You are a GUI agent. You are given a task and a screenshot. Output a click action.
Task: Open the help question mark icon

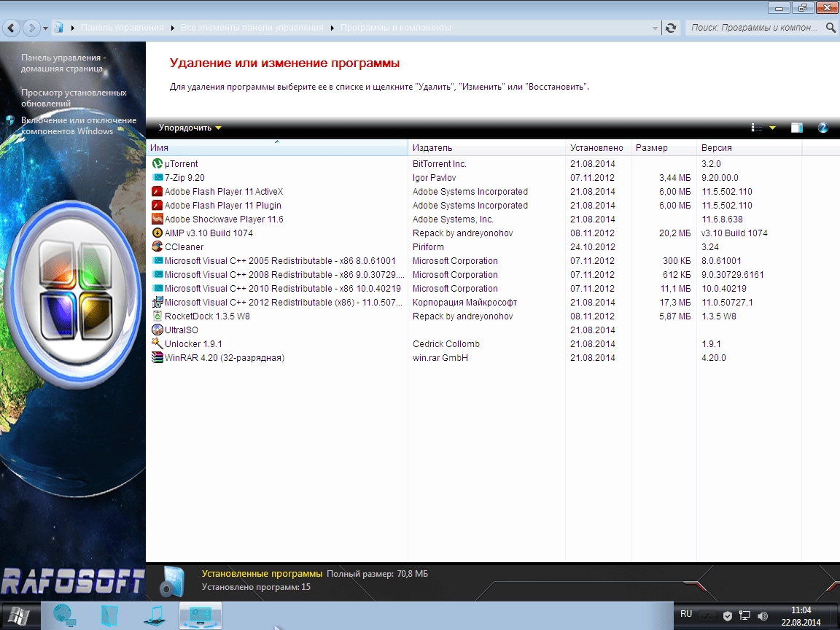pos(822,128)
